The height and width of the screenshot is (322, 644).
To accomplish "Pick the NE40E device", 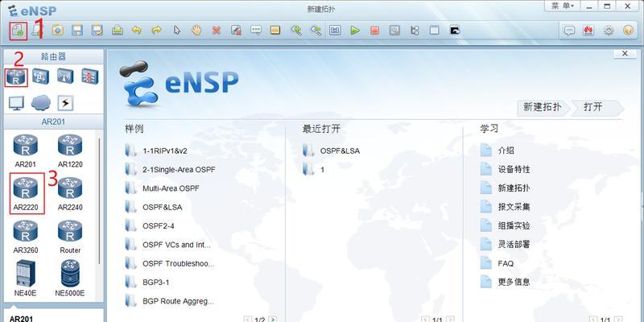I will pyautogui.click(x=26, y=279).
